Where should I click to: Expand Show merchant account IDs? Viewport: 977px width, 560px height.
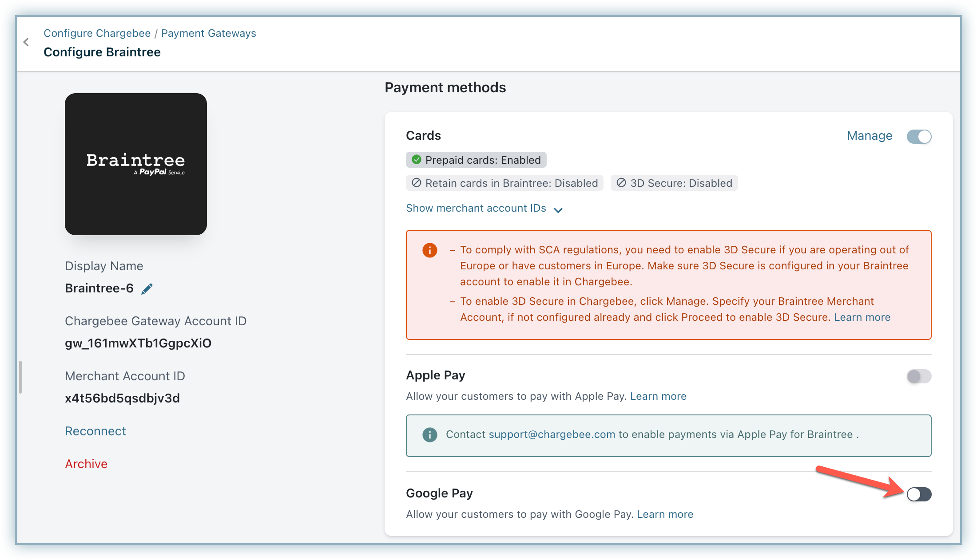point(476,208)
